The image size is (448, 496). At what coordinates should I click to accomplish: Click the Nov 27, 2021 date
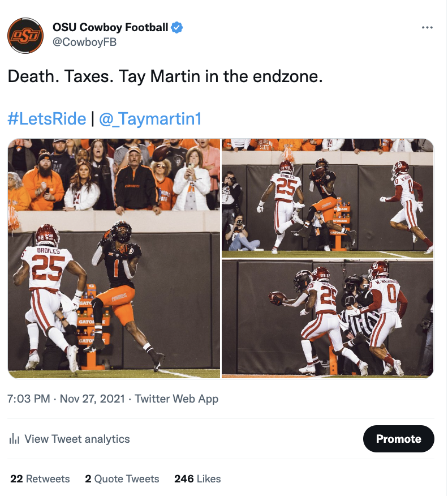(92, 399)
